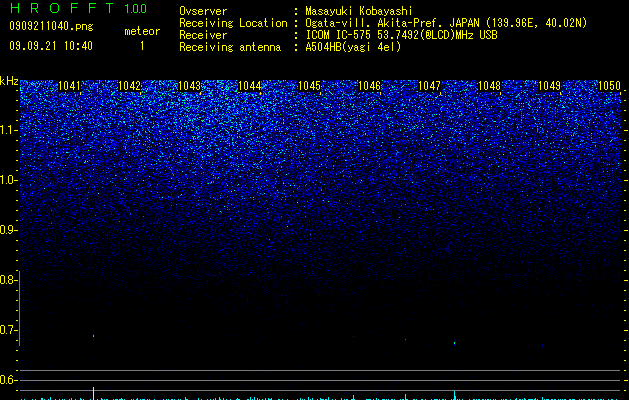Click the 1049 time marker label
629x400 pixels.
pyautogui.click(x=549, y=86)
